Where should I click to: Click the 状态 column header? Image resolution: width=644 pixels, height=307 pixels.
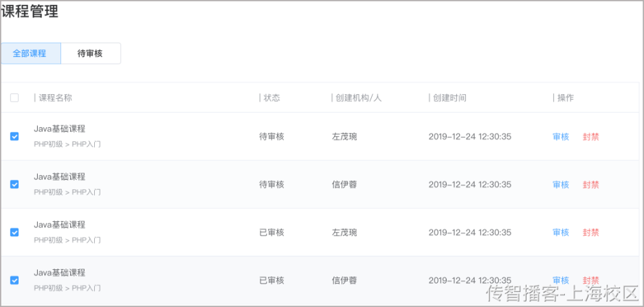click(x=272, y=98)
